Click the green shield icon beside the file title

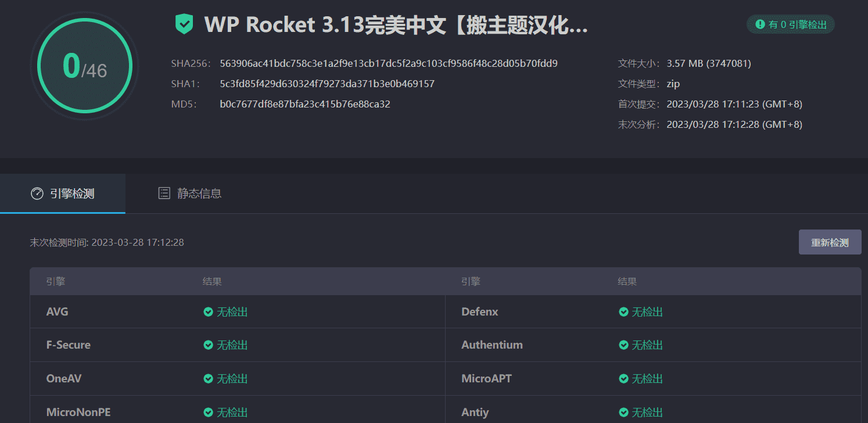click(184, 24)
